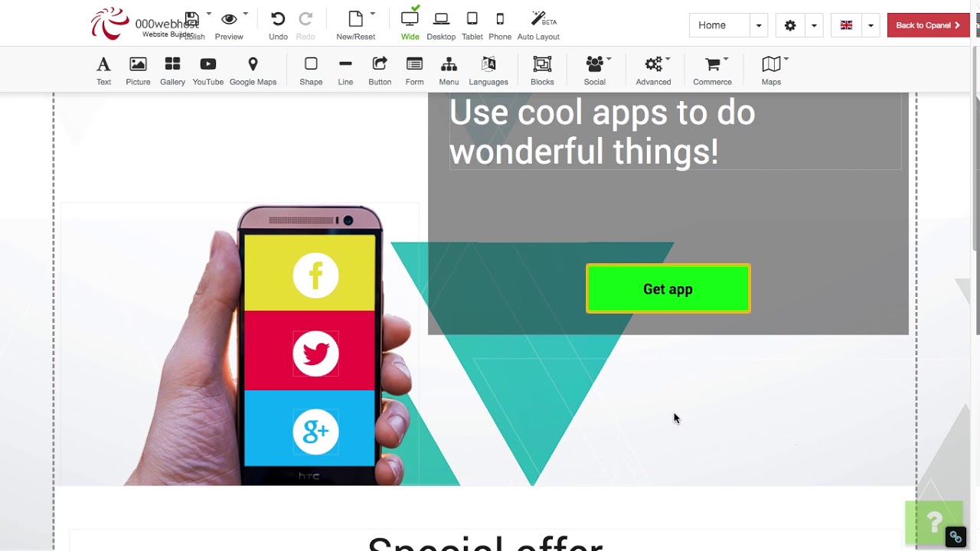Add a Line element
Viewport: 980px width, 551px height.
345,70
